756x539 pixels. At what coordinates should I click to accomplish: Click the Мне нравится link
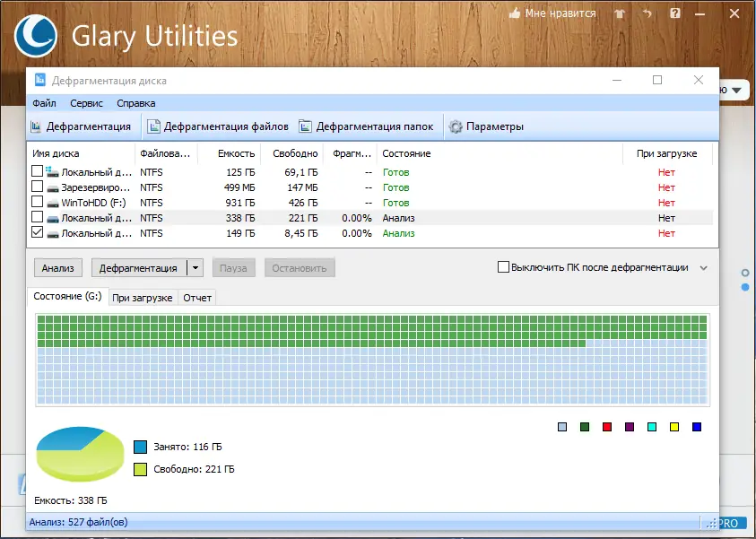tap(560, 13)
